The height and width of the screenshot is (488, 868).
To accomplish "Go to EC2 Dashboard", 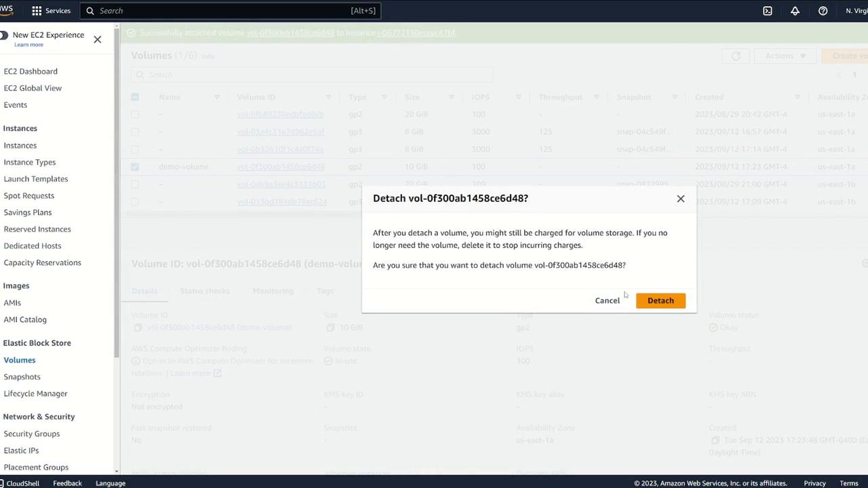I will (x=31, y=71).
